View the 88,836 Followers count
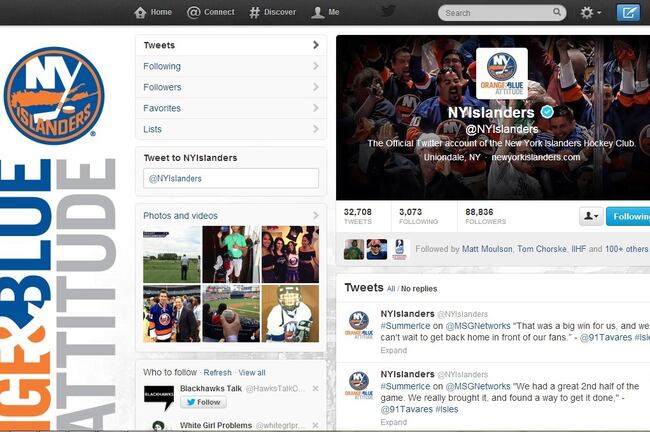The height and width of the screenshot is (432, 650). click(485, 216)
